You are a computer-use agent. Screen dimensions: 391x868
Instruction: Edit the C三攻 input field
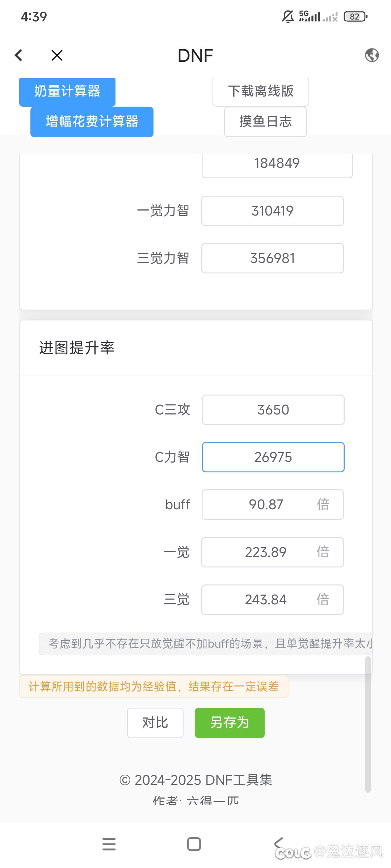click(273, 410)
